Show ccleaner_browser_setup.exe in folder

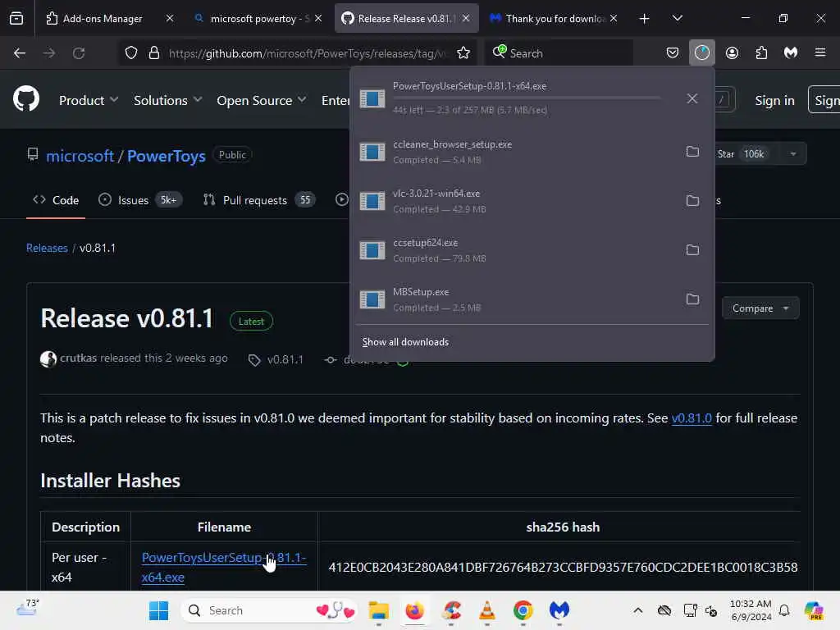692,152
